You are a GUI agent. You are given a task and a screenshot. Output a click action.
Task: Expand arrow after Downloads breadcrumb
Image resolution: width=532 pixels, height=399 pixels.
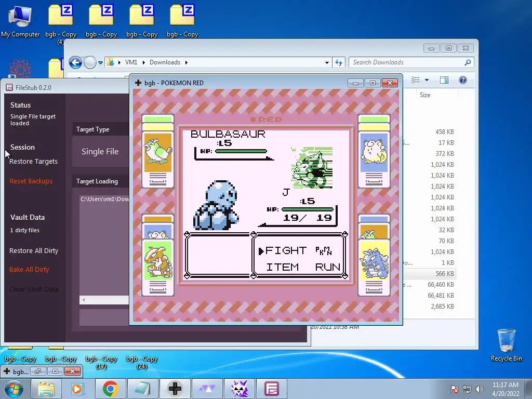pyautogui.click(x=187, y=62)
